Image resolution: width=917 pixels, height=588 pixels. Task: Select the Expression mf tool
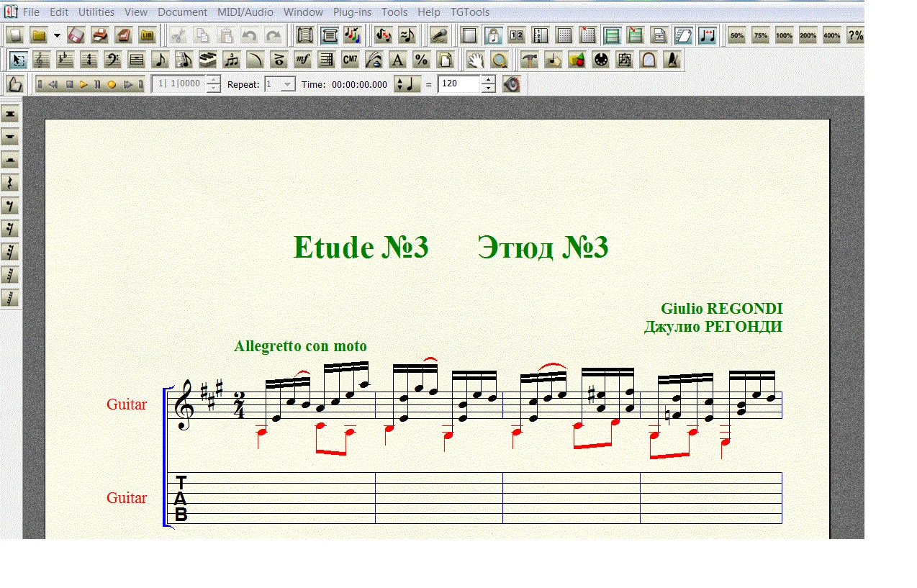[x=303, y=60]
